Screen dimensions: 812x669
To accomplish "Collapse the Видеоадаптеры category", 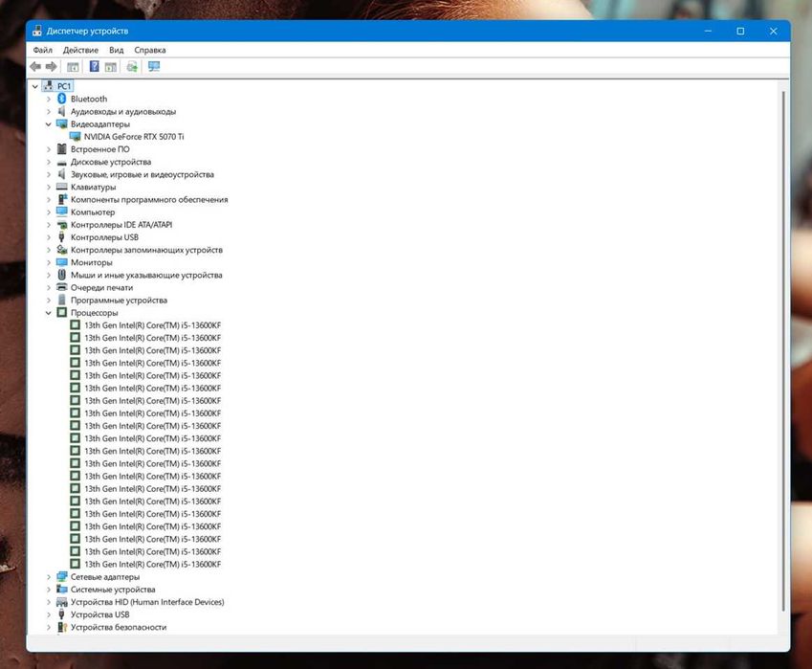I will [48, 123].
